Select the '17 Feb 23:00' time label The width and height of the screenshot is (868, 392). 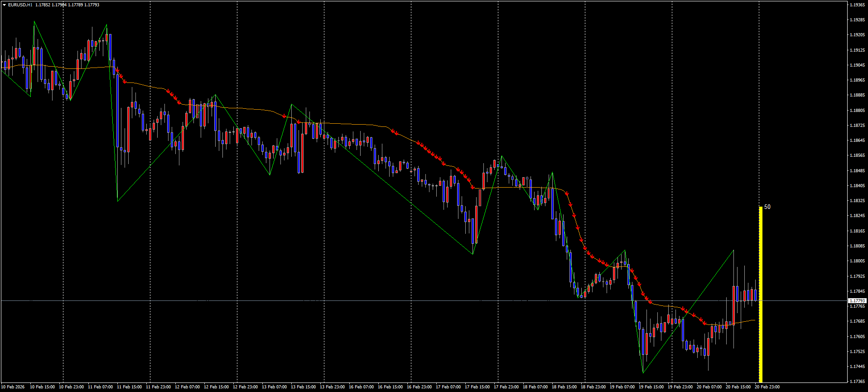tap(506, 387)
